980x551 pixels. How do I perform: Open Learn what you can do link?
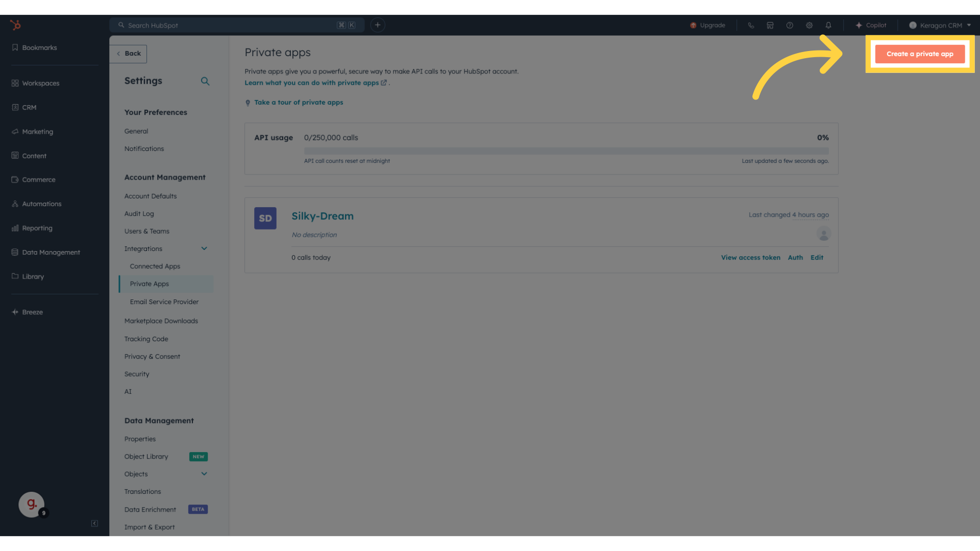(315, 83)
